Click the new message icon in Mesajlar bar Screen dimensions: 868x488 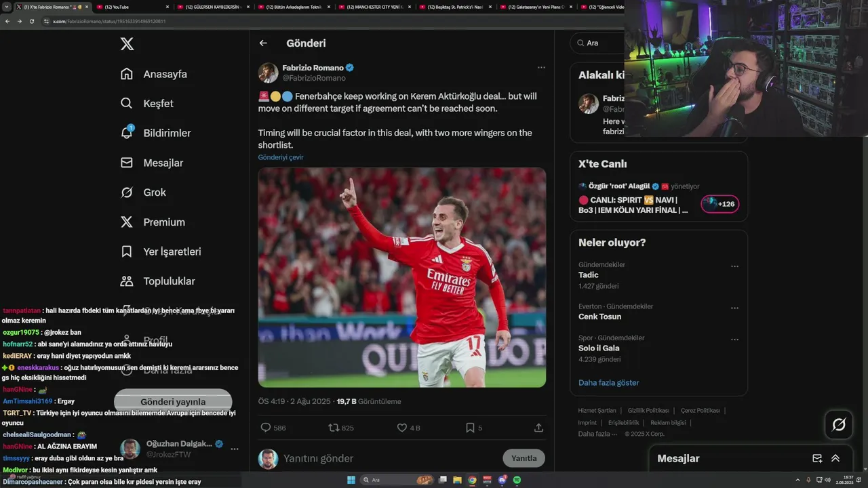pos(817,458)
